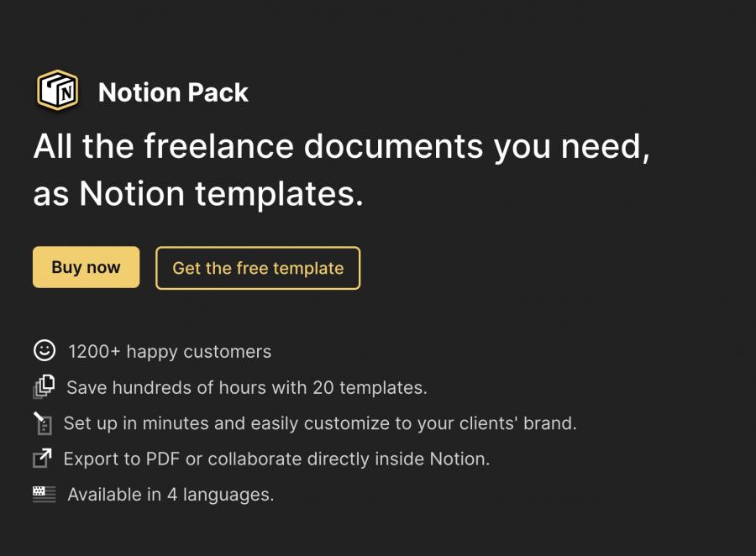Click the "All the freelance documents" headline line
Image resolution: width=756 pixels, height=556 pixels.
tap(341, 147)
